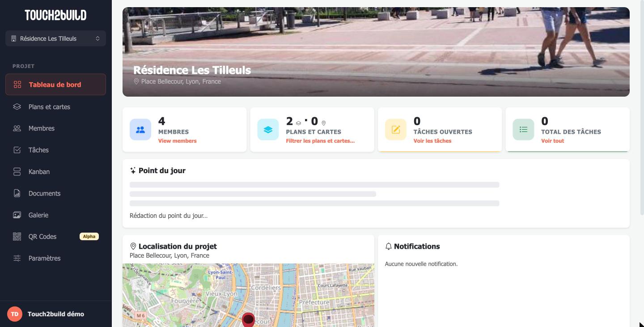
Task: Open Plans et cartes in sidebar
Action: click(x=55, y=106)
